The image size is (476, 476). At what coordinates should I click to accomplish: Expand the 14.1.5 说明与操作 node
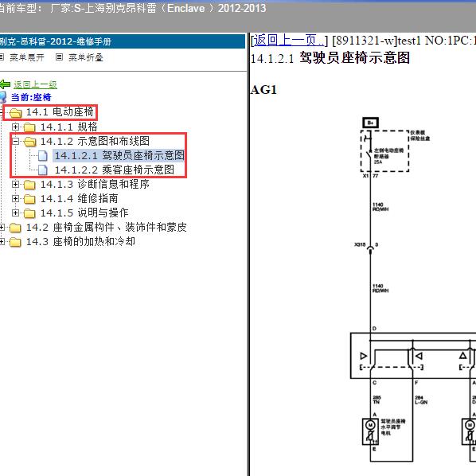click(15, 213)
